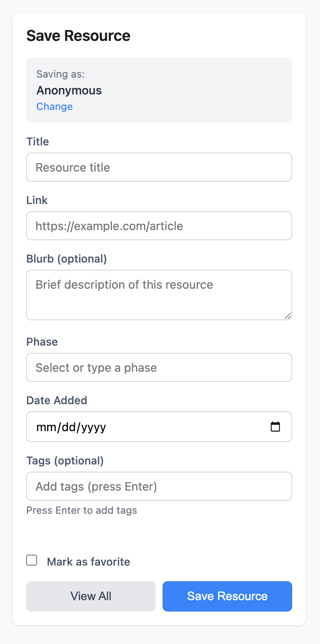
Task: Open the calendar picker icon
Action: coord(275,427)
